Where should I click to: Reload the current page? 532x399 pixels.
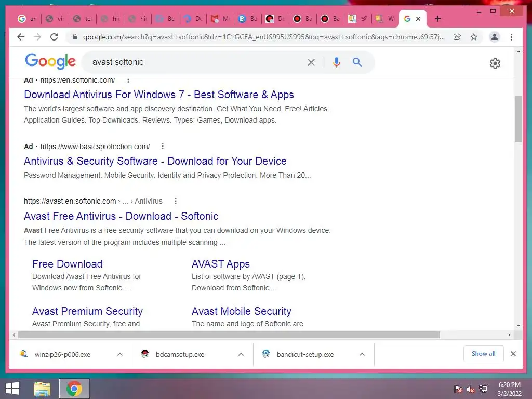[x=54, y=37]
